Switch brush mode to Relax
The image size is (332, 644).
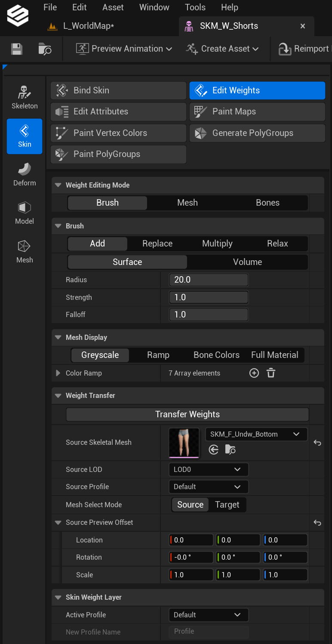click(x=277, y=243)
